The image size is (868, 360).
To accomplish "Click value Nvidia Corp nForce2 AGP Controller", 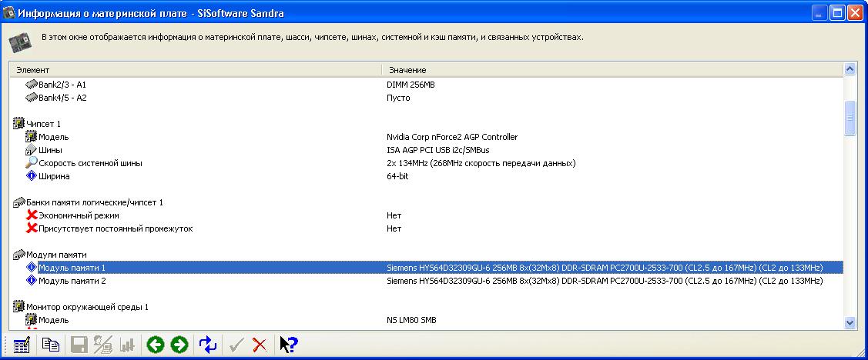I will [451, 137].
